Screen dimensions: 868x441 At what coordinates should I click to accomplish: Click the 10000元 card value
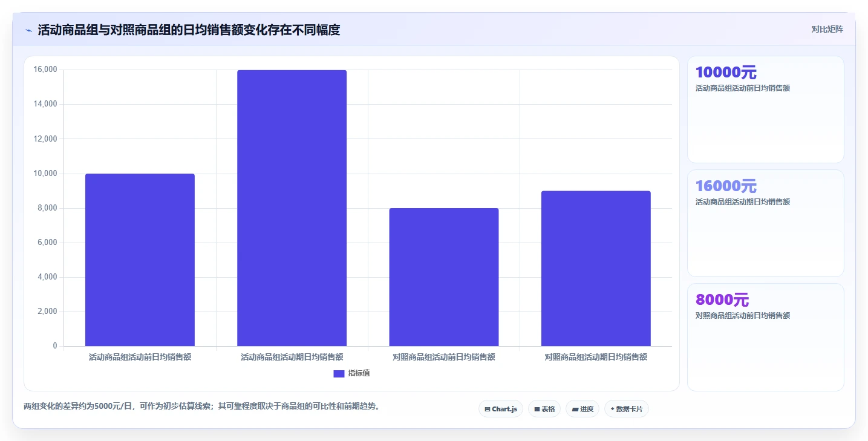(726, 73)
